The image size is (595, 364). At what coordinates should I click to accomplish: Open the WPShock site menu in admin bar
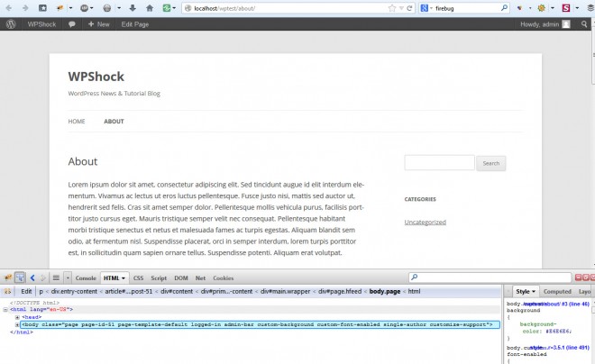(x=41, y=24)
